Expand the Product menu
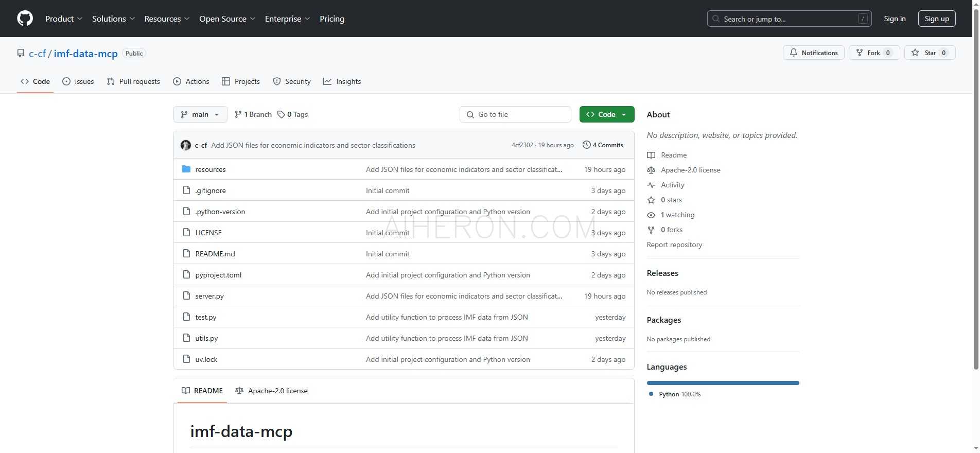 [x=64, y=19]
